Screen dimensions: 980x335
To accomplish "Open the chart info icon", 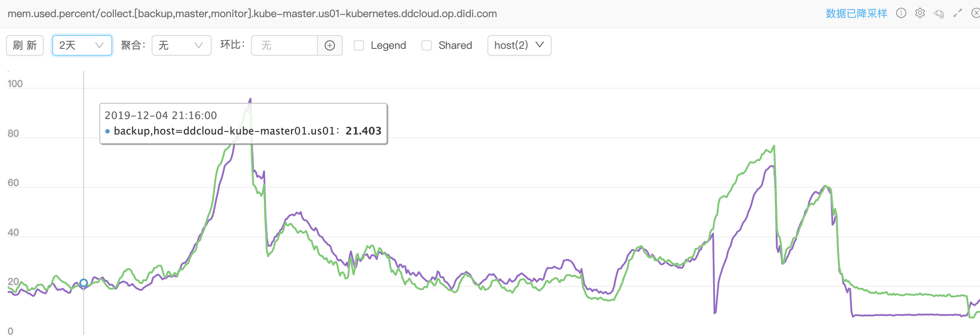I will click(x=901, y=13).
